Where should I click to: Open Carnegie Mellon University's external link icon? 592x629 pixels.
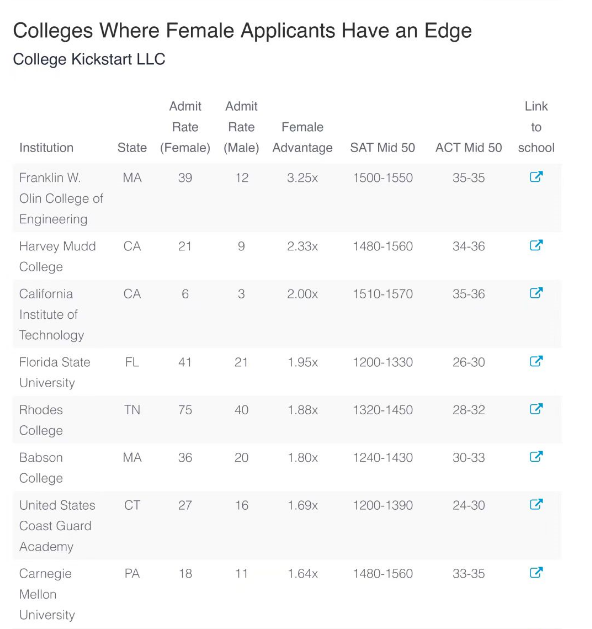[536, 572]
